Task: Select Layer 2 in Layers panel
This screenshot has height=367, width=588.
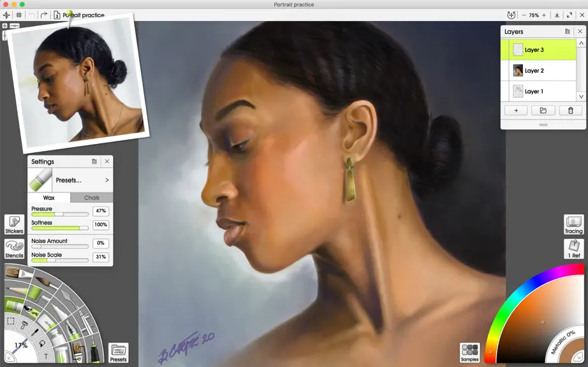Action: pos(538,70)
